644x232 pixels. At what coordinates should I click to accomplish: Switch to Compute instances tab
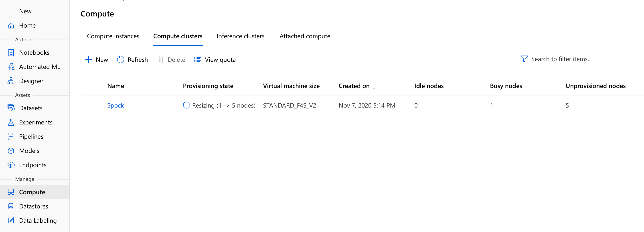click(x=113, y=36)
